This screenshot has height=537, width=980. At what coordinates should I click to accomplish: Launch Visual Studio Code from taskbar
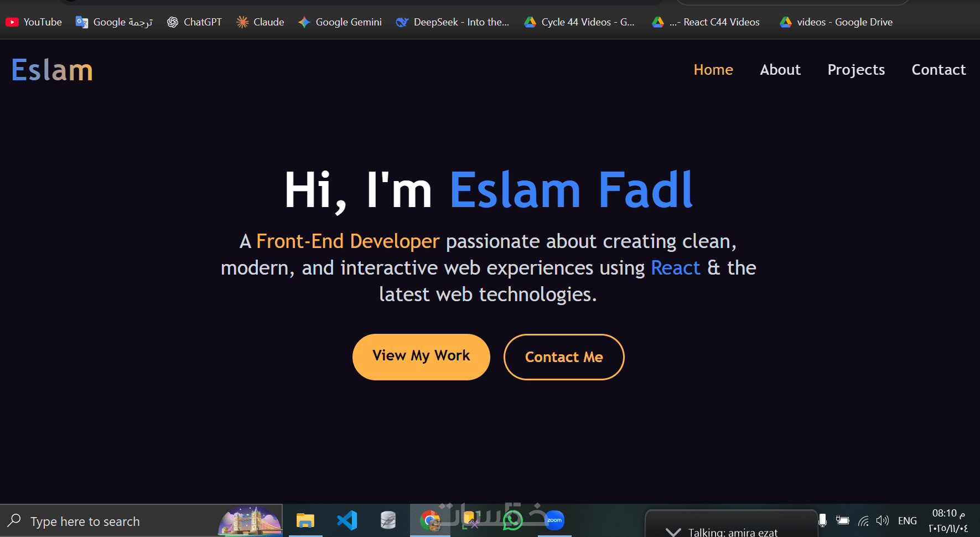[347, 520]
